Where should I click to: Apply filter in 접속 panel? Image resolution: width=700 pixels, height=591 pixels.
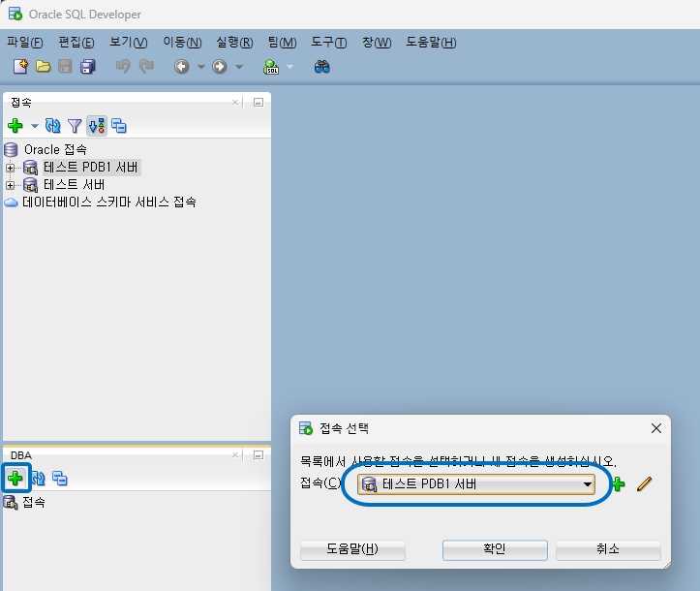pyautogui.click(x=75, y=126)
